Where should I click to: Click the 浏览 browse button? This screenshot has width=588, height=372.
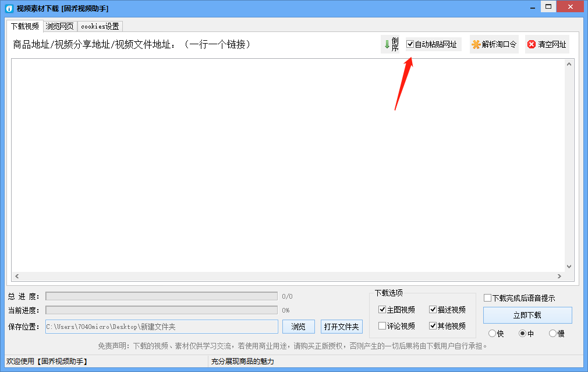pyautogui.click(x=298, y=327)
